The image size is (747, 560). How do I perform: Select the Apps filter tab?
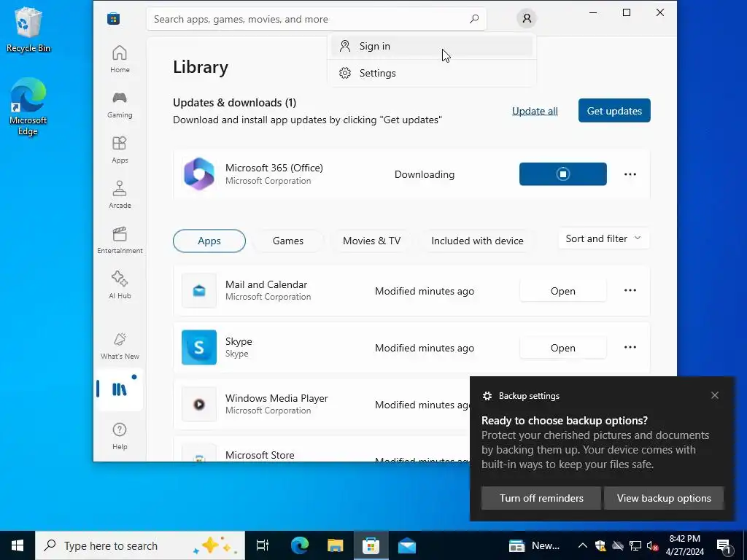click(x=209, y=241)
